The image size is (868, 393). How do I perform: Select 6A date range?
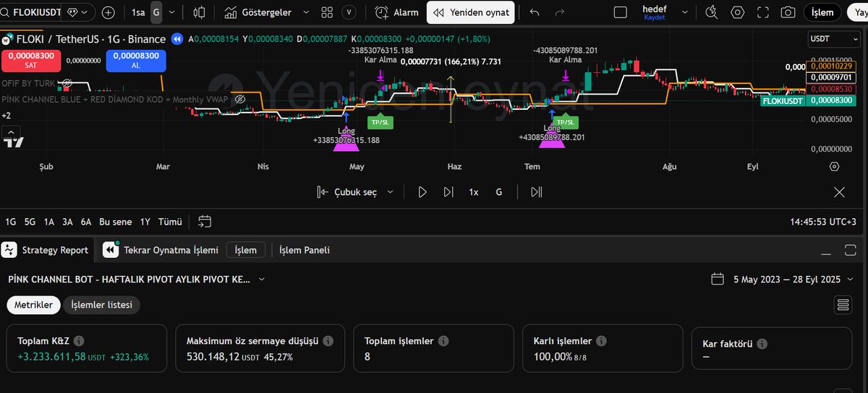pyautogui.click(x=86, y=222)
